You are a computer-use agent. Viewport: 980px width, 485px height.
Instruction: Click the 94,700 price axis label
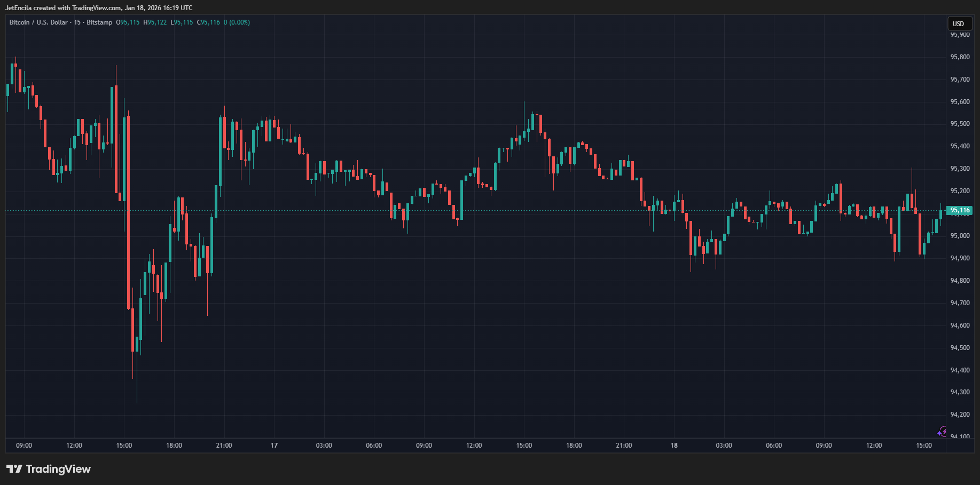point(960,303)
